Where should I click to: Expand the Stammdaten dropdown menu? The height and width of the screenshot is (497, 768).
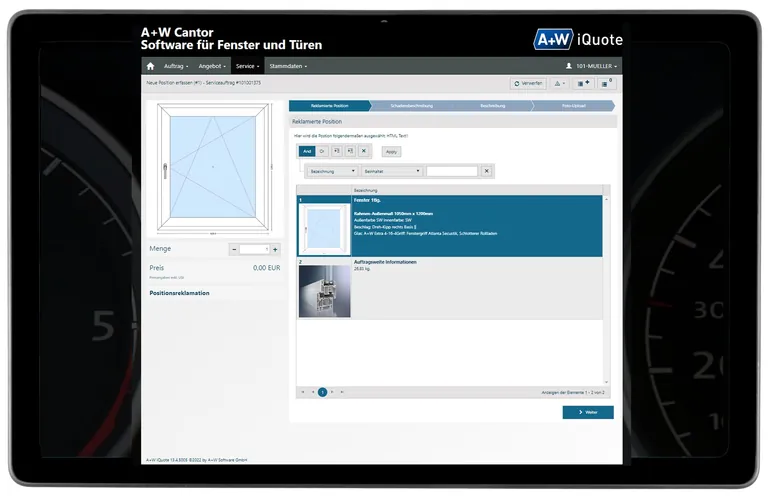tap(288, 66)
